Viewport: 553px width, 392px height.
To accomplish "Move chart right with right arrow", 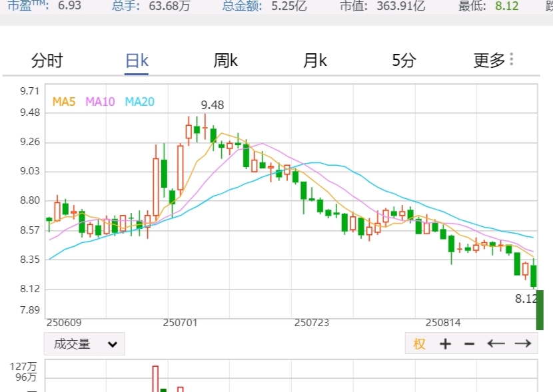I will pos(522,343).
